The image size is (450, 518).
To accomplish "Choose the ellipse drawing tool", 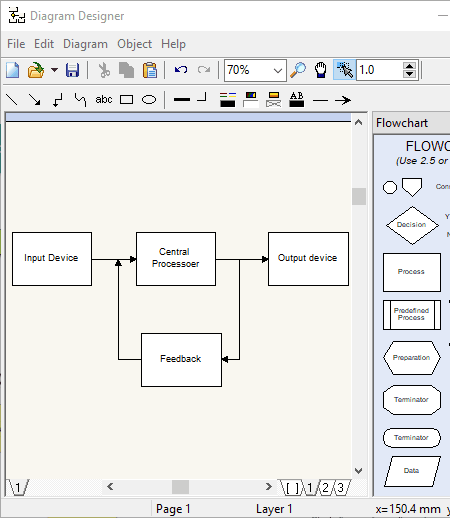I will 149,100.
